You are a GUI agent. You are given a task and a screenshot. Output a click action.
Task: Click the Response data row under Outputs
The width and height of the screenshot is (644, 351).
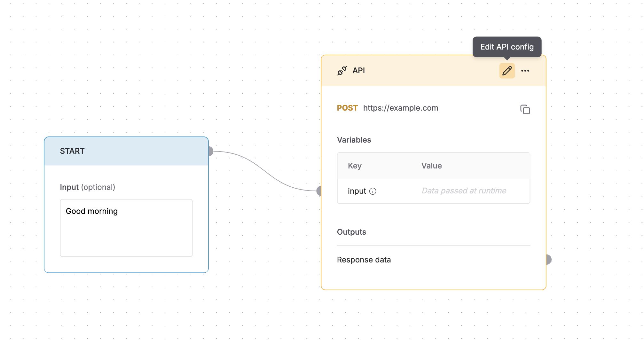tap(364, 260)
